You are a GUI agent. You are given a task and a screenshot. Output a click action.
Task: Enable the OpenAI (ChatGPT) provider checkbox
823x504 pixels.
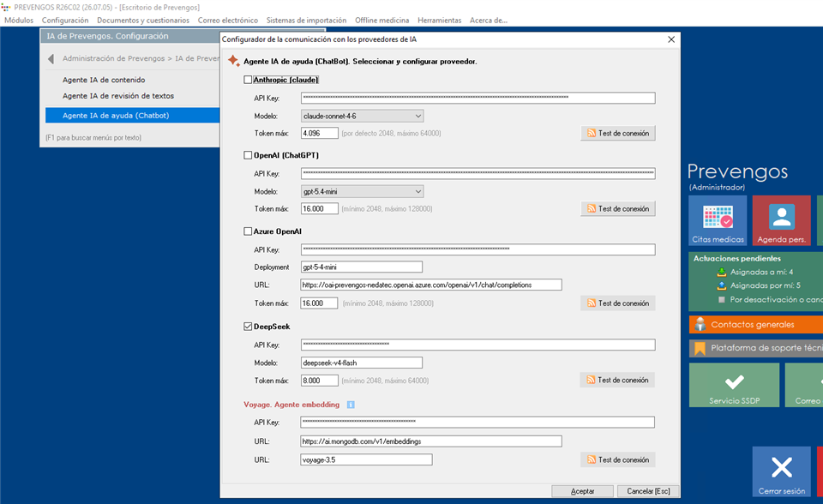pyautogui.click(x=248, y=155)
